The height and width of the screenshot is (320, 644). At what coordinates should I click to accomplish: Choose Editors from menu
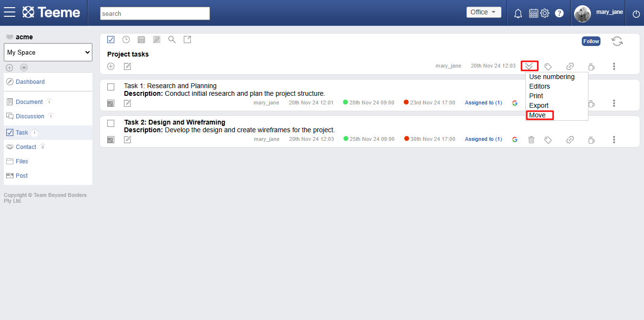tap(539, 86)
